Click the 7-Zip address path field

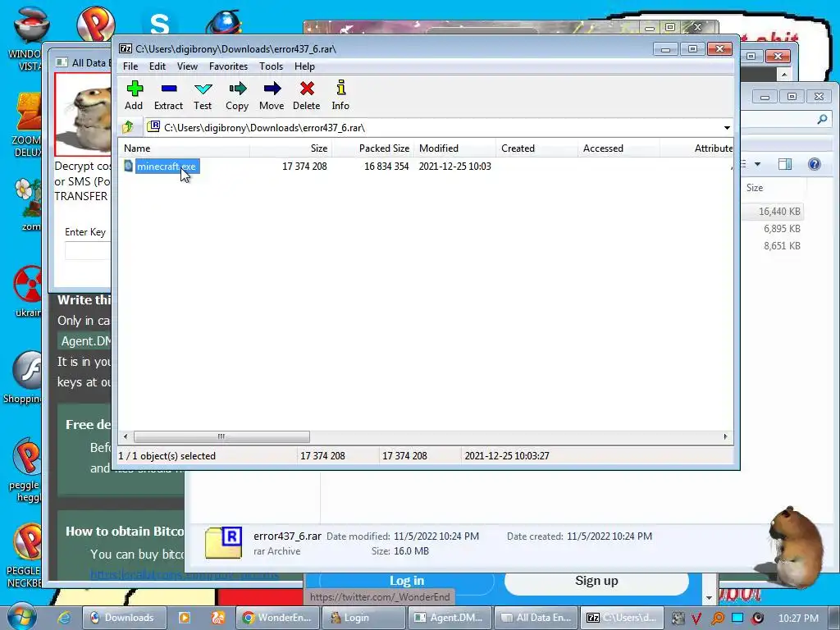433,128
